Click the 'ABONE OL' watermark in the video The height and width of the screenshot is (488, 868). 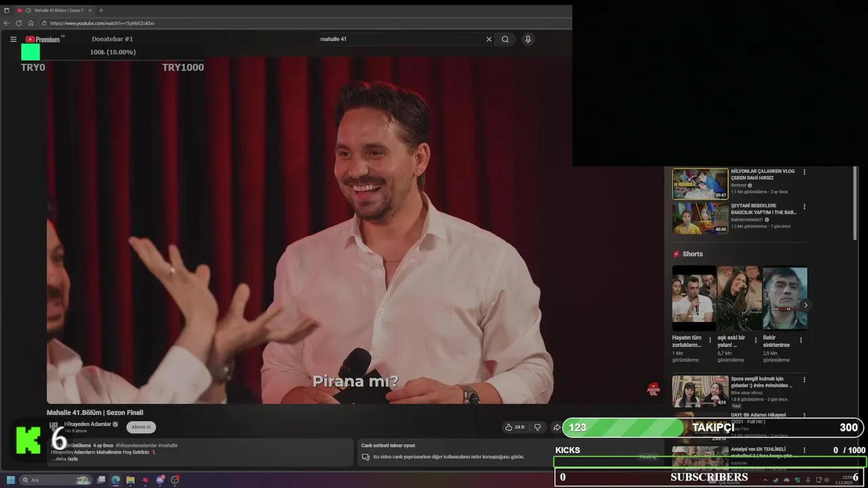pos(653,388)
